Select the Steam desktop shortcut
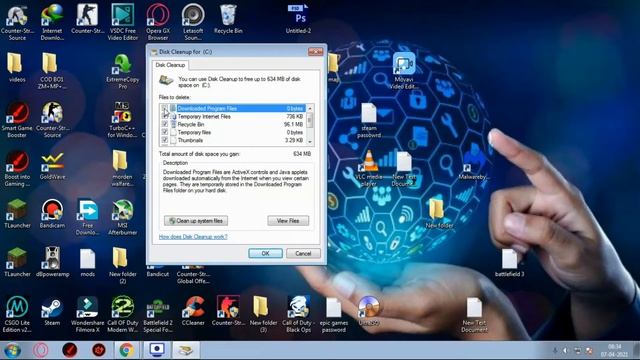This screenshot has height=360, width=640. pos(52,311)
